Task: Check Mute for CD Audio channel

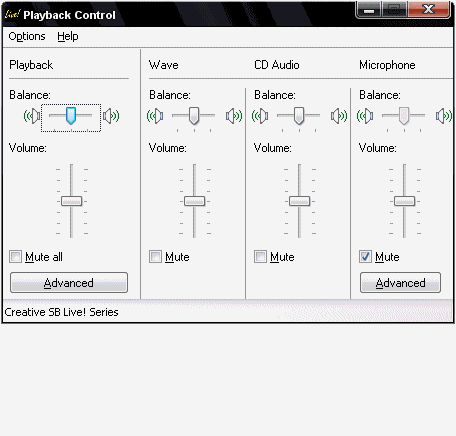Action: coord(260,257)
